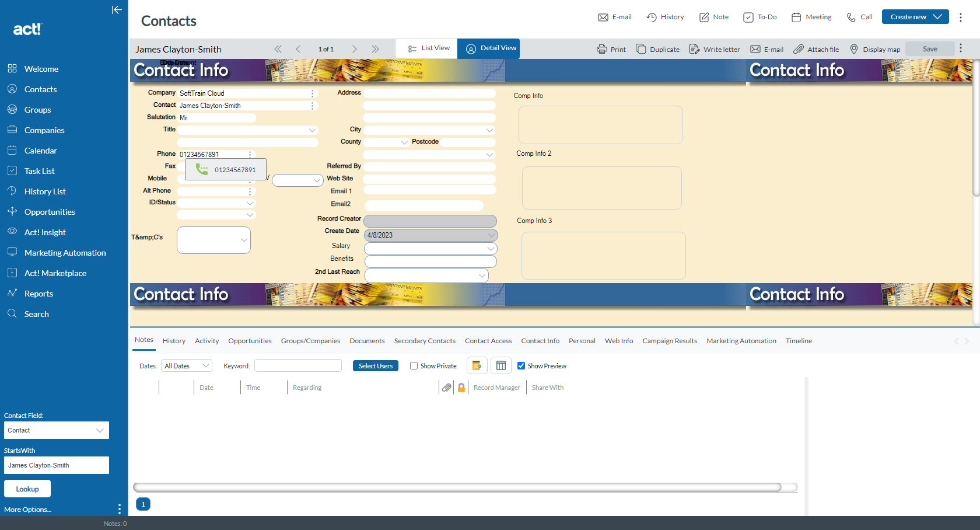
Task: Print the contact record
Action: [x=611, y=50]
